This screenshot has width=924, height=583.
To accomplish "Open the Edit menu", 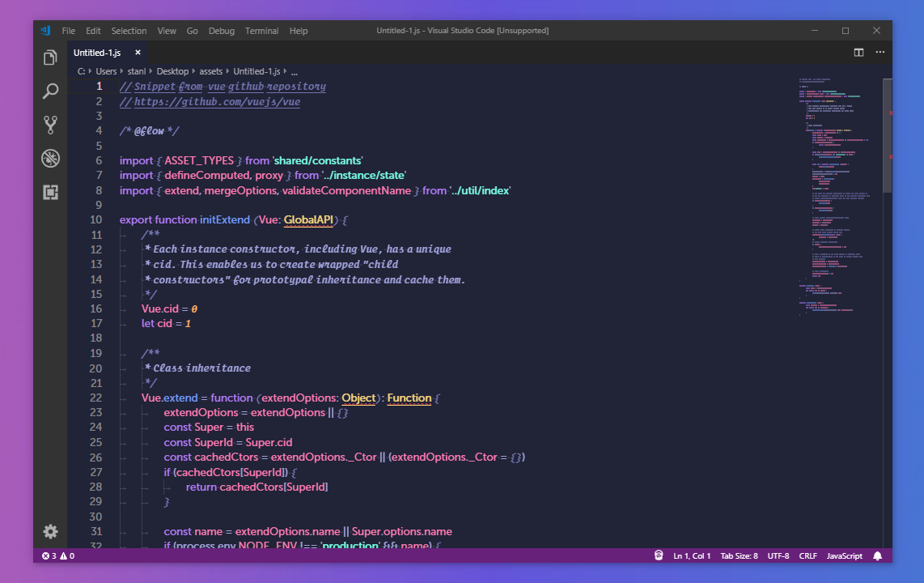I will pos(93,31).
